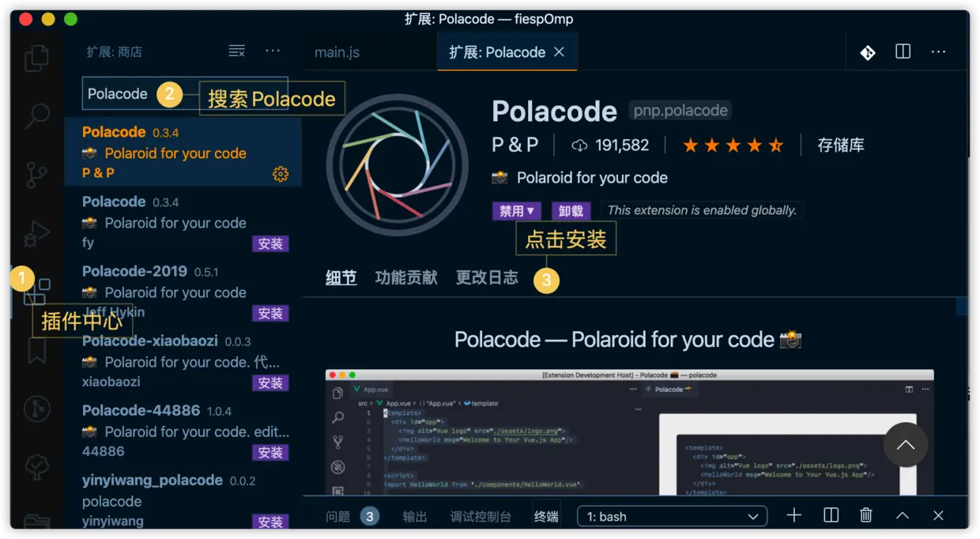The width and height of the screenshot is (980, 539).
Task: Click the problems count badge 3
Action: click(x=370, y=516)
